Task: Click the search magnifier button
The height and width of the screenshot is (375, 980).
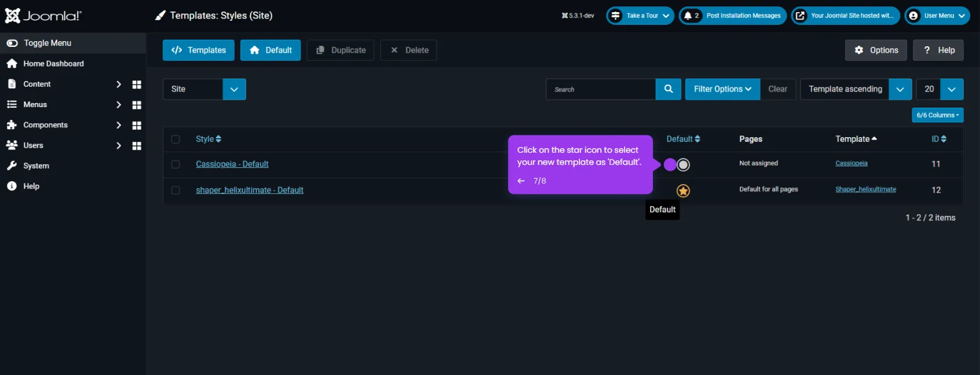Action: [669, 89]
